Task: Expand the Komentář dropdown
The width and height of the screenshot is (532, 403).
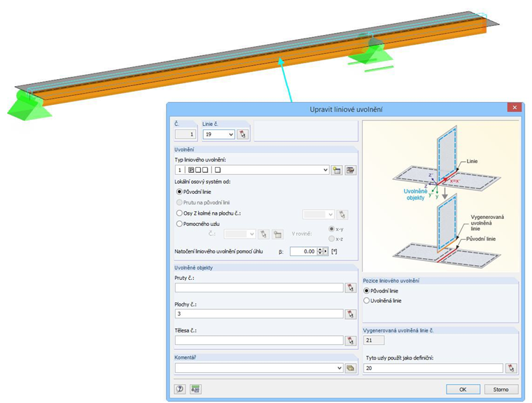Action: (x=339, y=368)
